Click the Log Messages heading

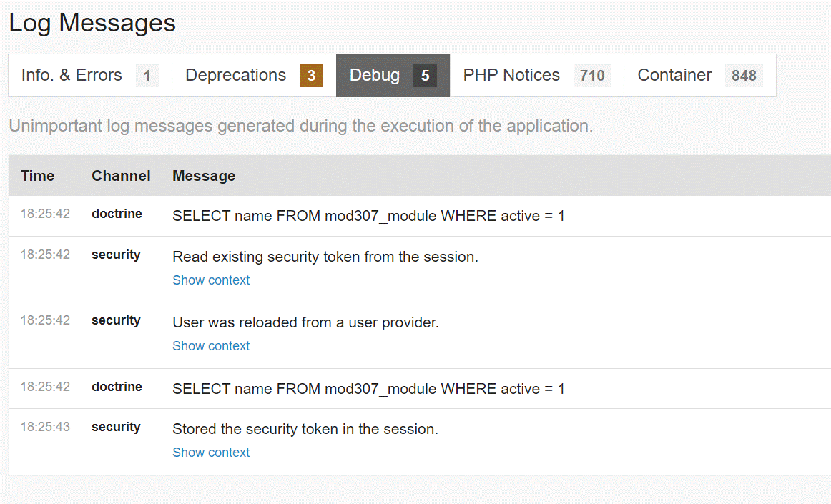[92, 23]
